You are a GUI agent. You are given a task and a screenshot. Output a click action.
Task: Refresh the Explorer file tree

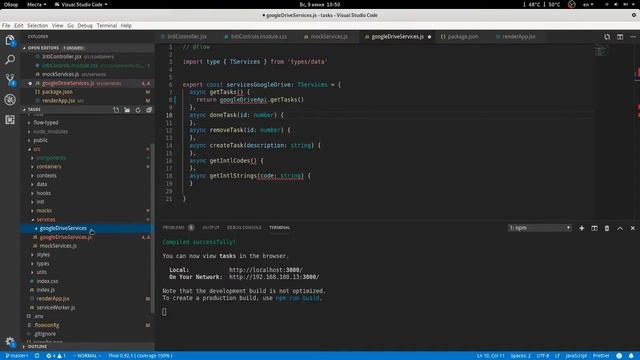[x=138, y=110]
